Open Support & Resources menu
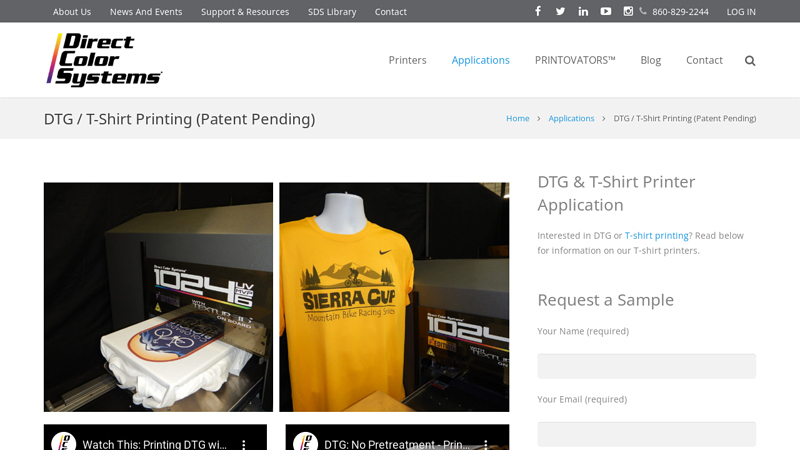Image resolution: width=800 pixels, height=450 pixels. coord(245,12)
